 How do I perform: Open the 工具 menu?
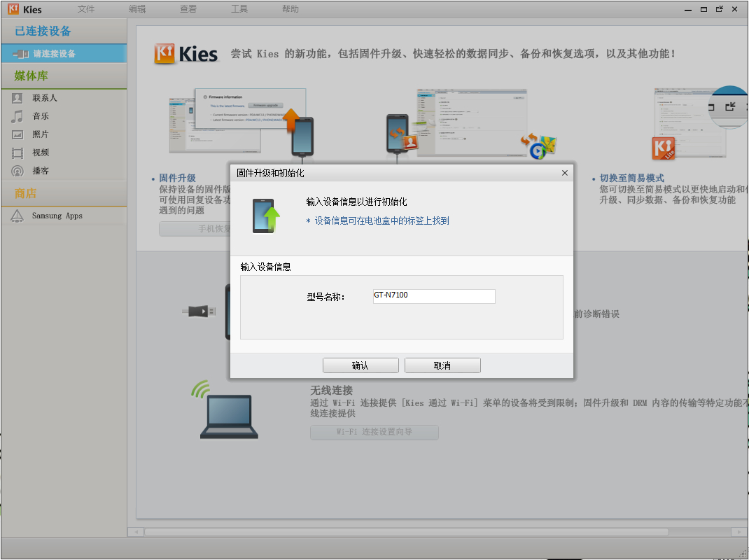[239, 9]
